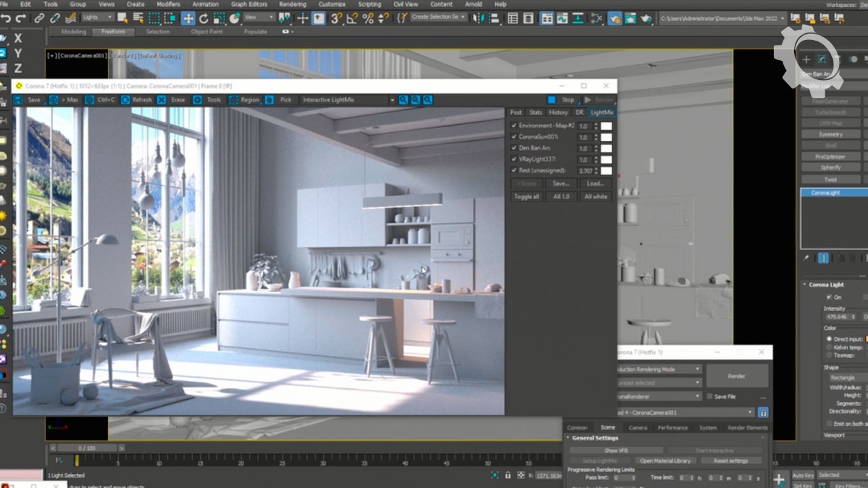Image resolution: width=868 pixels, height=488 pixels.
Task: Enable the Save File checkbox
Action: coord(710,396)
